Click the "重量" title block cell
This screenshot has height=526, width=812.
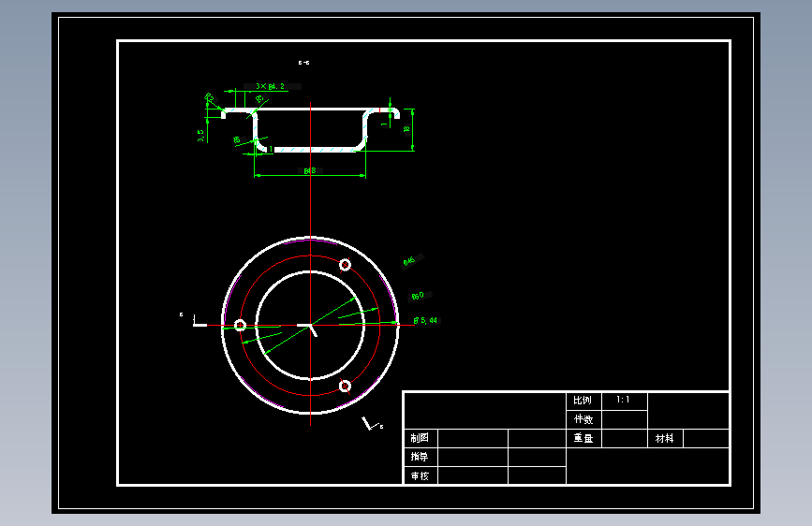pos(583,439)
